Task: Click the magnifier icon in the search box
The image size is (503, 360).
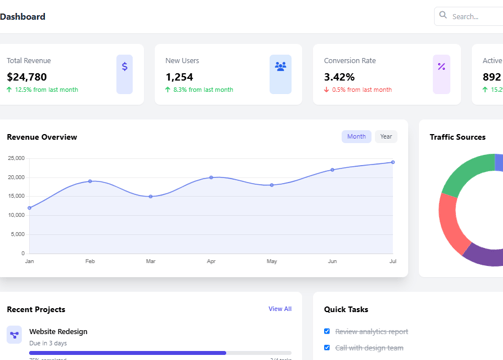Action: coord(443,15)
